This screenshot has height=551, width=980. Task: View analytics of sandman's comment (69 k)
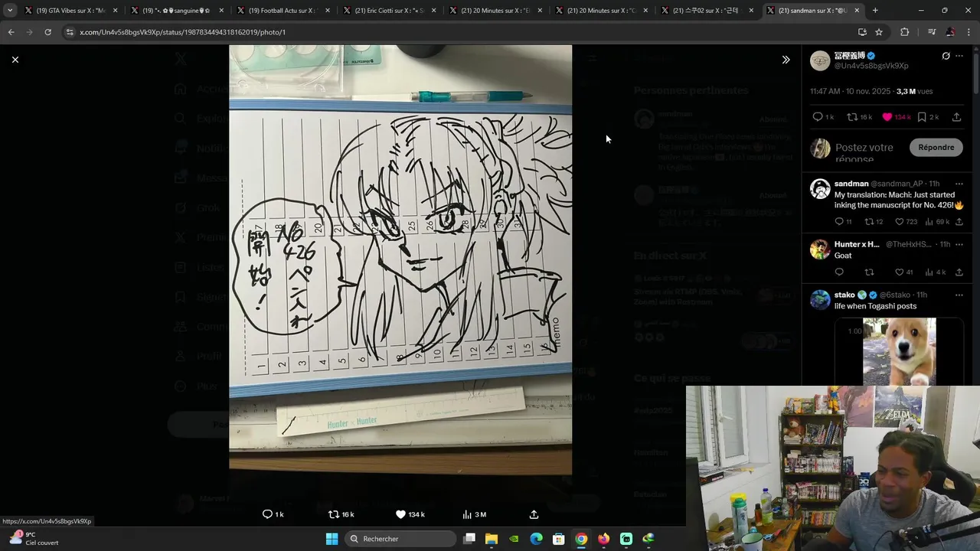929,222
